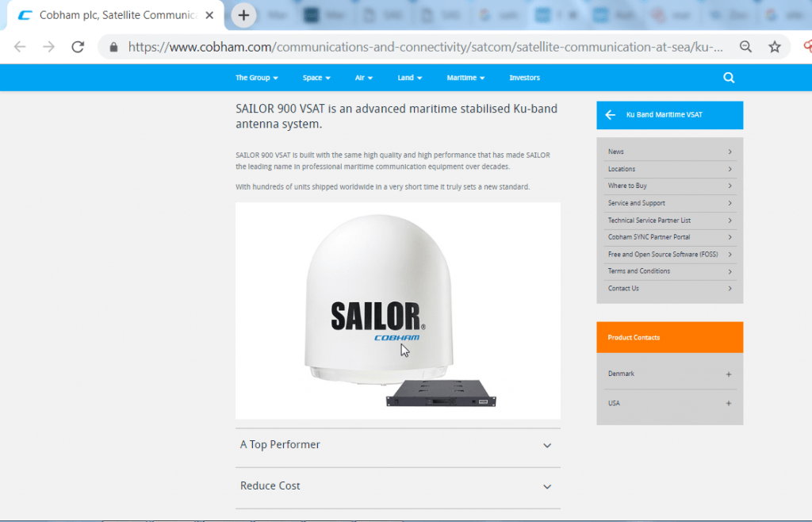Go back with the browser back arrow

coord(20,47)
